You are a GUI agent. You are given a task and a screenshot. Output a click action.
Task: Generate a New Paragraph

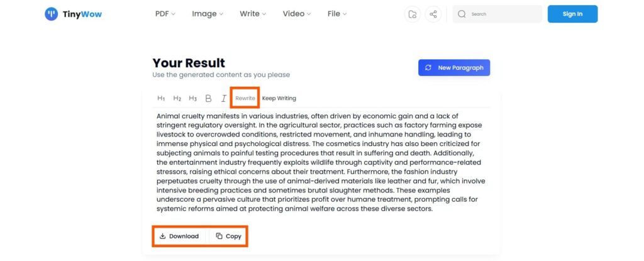454,68
